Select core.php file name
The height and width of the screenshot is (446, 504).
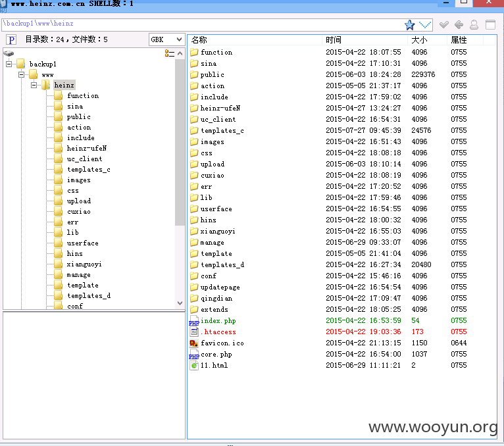pos(216,354)
